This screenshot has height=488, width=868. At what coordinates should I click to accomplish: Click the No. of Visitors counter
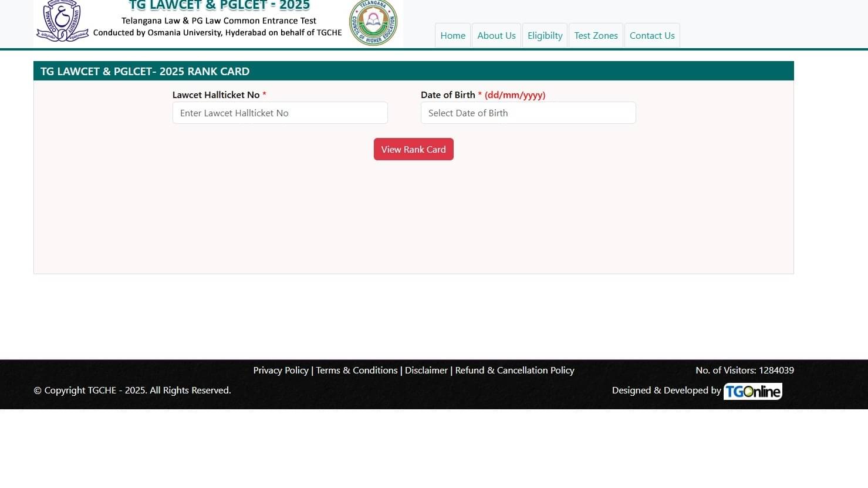[x=744, y=370]
